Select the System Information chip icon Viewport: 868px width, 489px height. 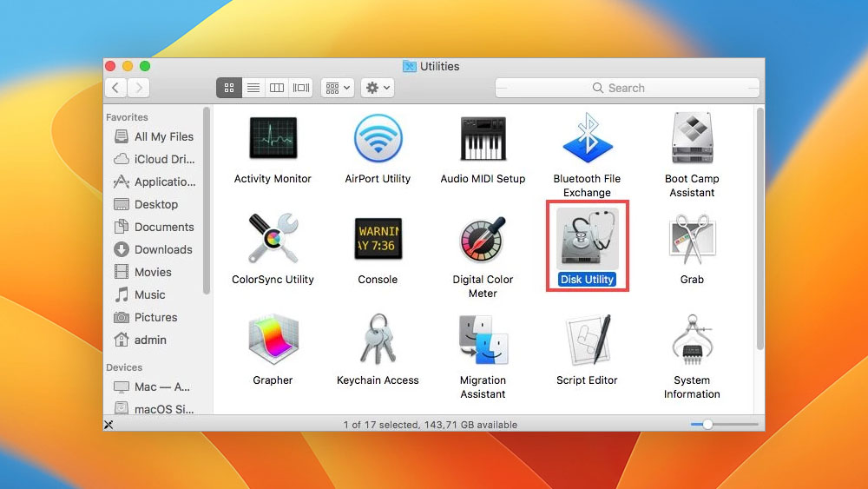pyautogui.click(x=692, y=340)
